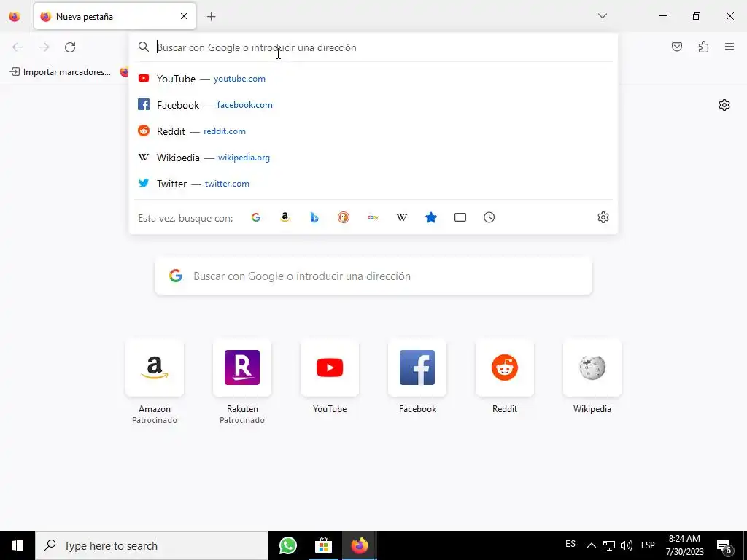Choose the Wikipedia suggestion in dropdown
Viewport: 747px width, 560px height.
click(373, 157)
